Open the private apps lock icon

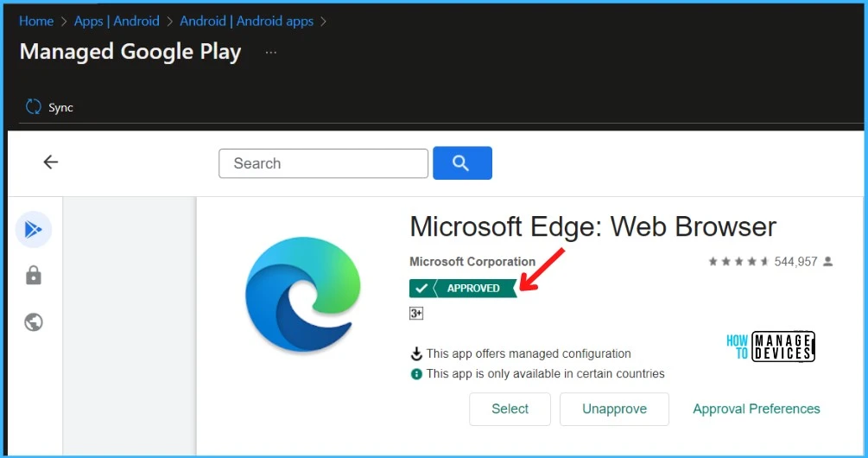coord(34,276)
